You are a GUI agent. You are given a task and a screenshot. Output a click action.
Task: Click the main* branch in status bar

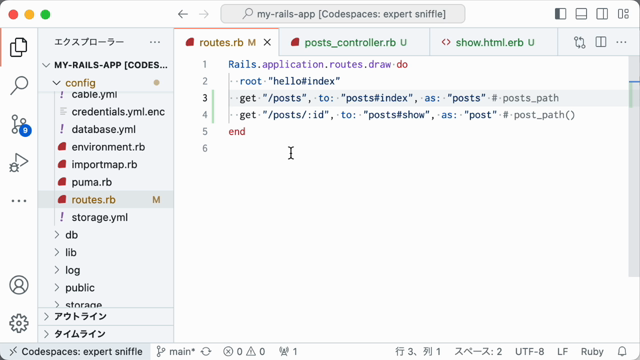pos(176,351)
